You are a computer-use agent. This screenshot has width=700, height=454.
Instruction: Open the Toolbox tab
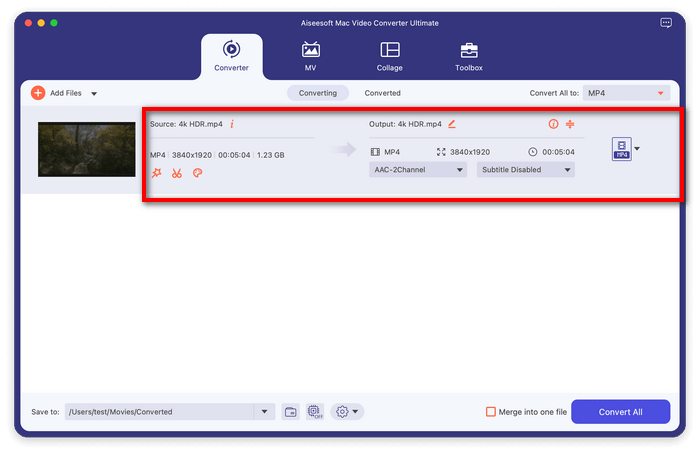[469, 56]
